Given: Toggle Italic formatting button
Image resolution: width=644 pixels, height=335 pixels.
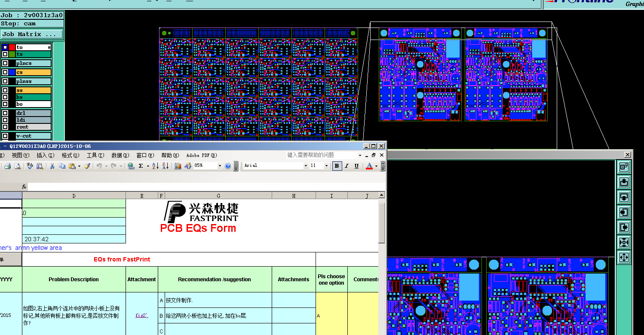Looking at the screenshot, I should point(347,166).
